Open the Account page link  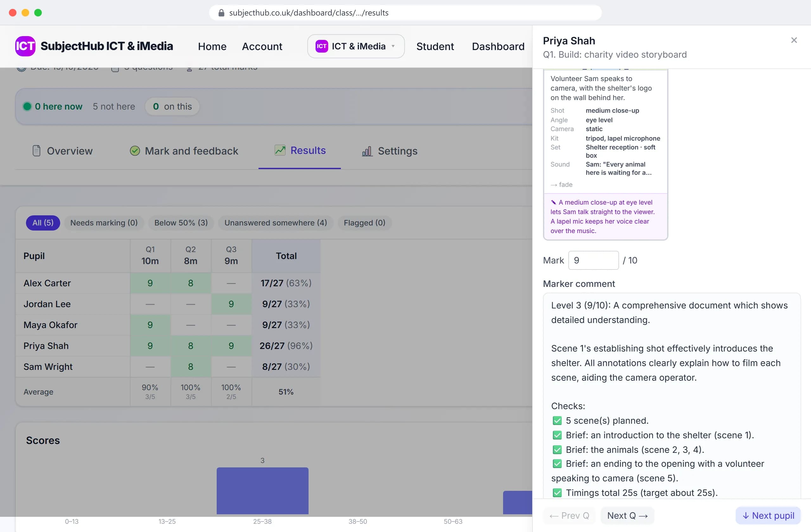click(x=262, y=46)
